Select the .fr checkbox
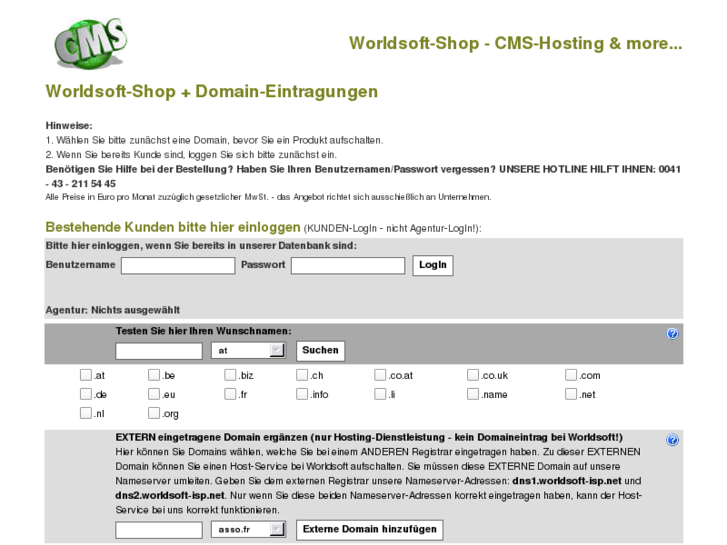Viewport: 727px width, 545px height. click(x=230, y=394)
